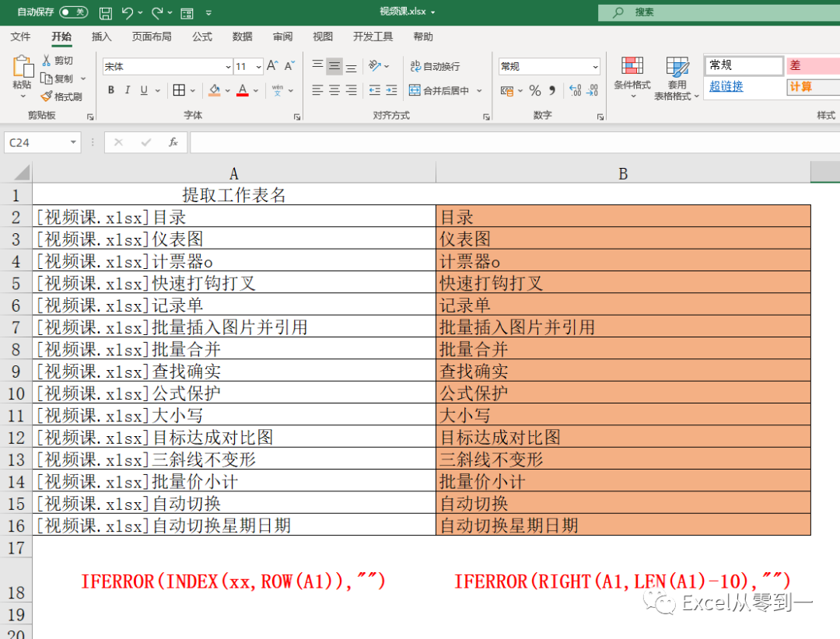The width and height of the screenshot is (840, 639).
Task: Open the Undo history dropdown arrow
Action: tap(140, 13)
